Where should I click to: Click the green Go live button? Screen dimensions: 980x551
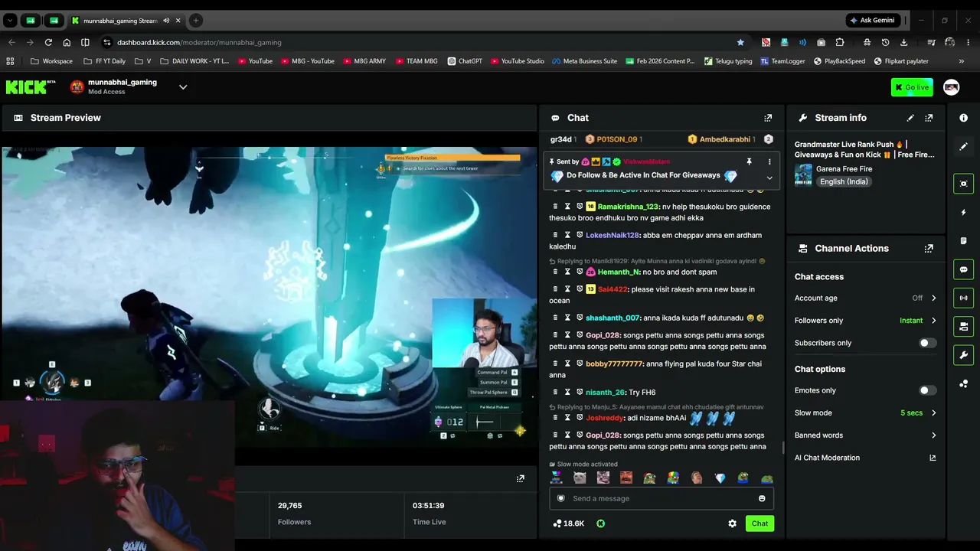click(x=912, y=87)
